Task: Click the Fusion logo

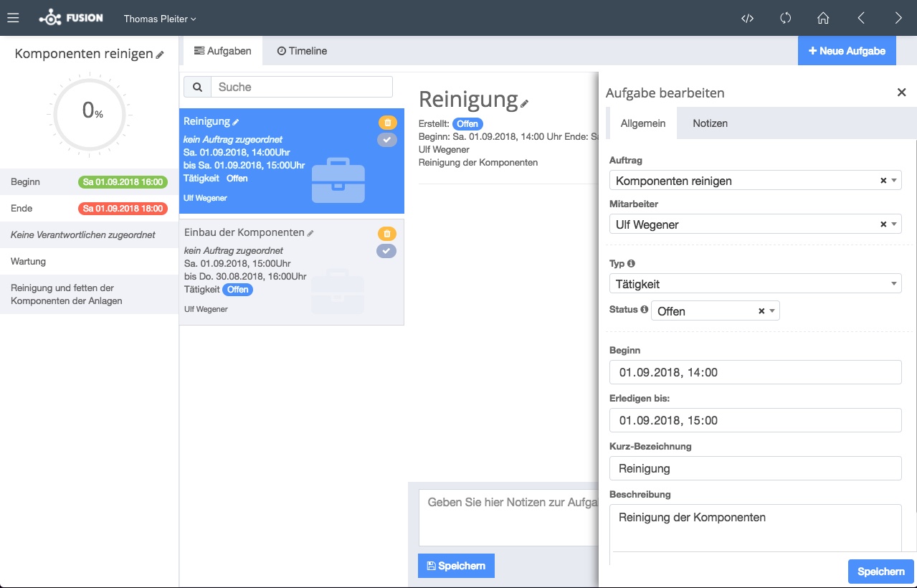Action: tap(71, 18)
